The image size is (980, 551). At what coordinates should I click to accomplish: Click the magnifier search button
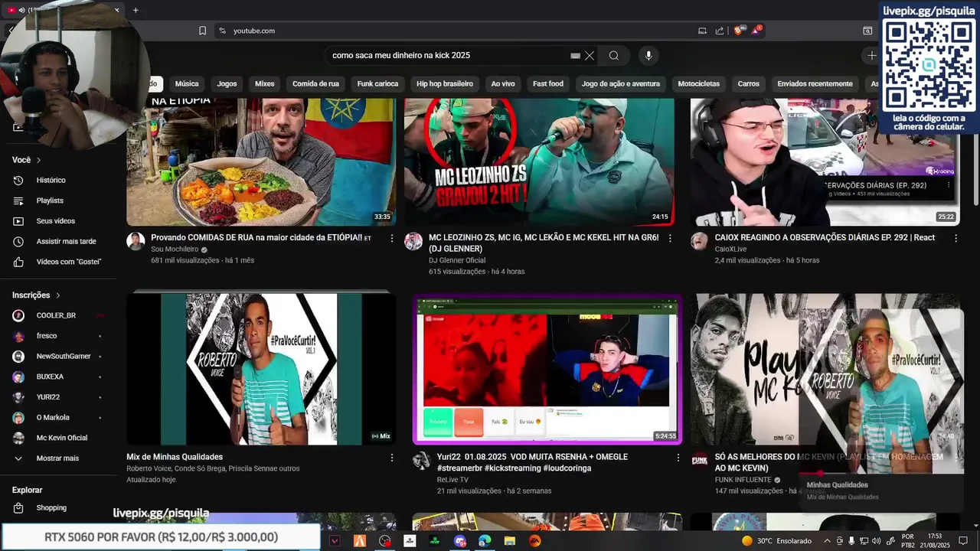[613, 55]
